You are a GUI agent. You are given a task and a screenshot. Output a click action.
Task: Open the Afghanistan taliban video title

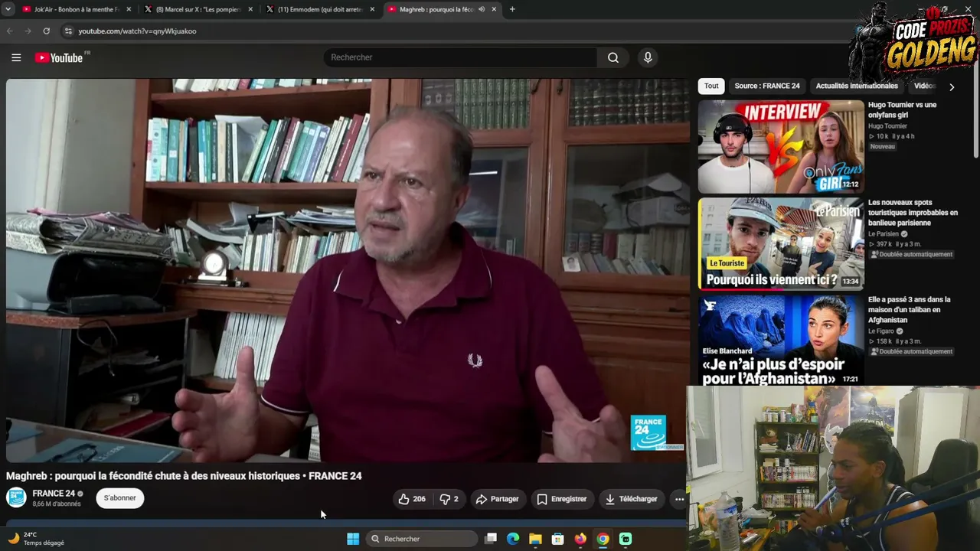(x=910, y=310)
